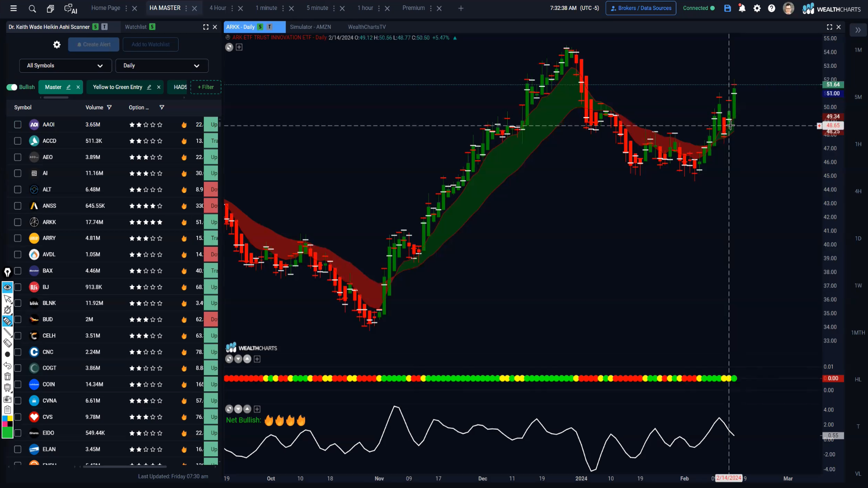The width and height of the screenshot is (868, 488).
Task: Click the camera snapshot icon
Action: pos(7,399)
